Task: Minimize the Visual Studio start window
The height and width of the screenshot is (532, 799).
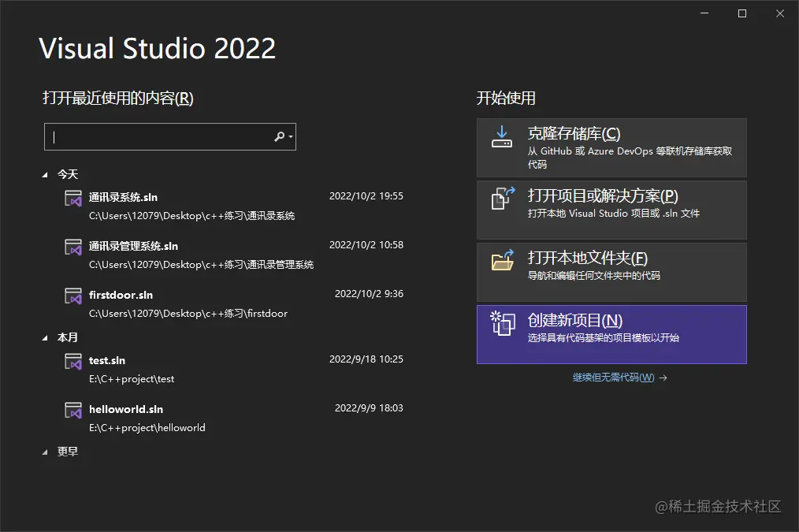Action: (704, 13)
